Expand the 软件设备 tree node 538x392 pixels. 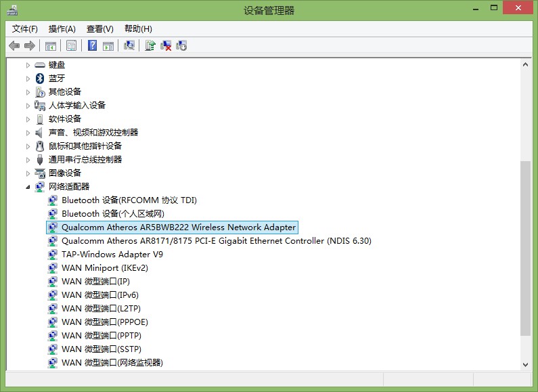tap(28, 119)
